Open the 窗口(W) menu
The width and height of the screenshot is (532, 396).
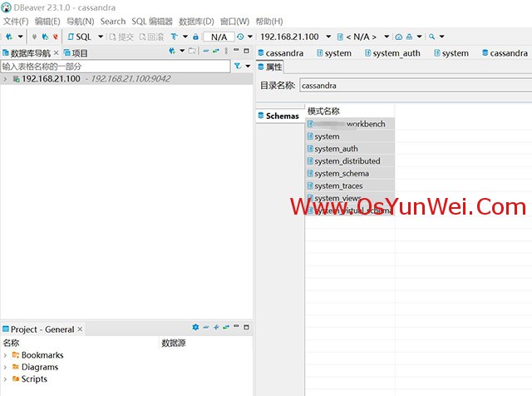tap(234, 22)
